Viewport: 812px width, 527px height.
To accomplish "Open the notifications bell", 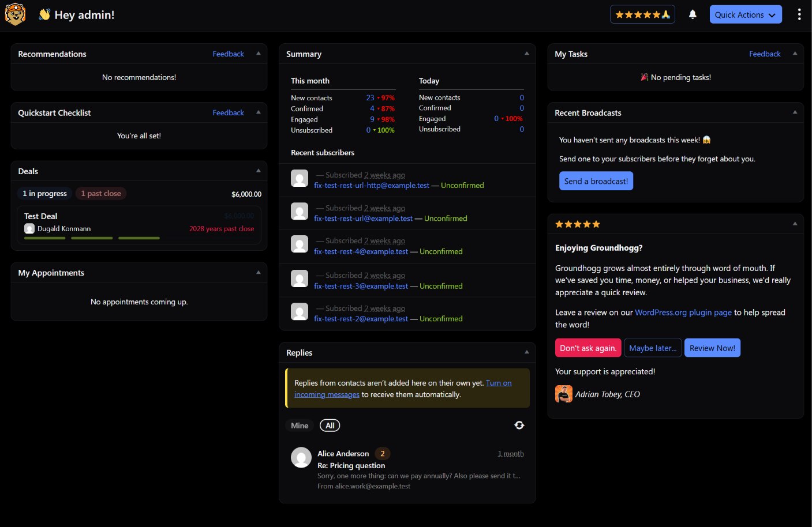I will [x=693, y=14].
